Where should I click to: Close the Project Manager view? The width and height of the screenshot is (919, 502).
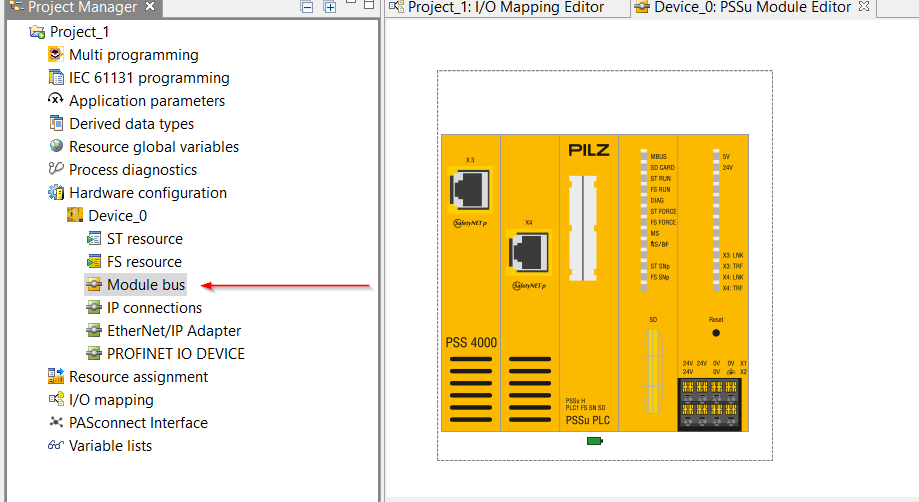pyautogui.click(x=150, y=6)
